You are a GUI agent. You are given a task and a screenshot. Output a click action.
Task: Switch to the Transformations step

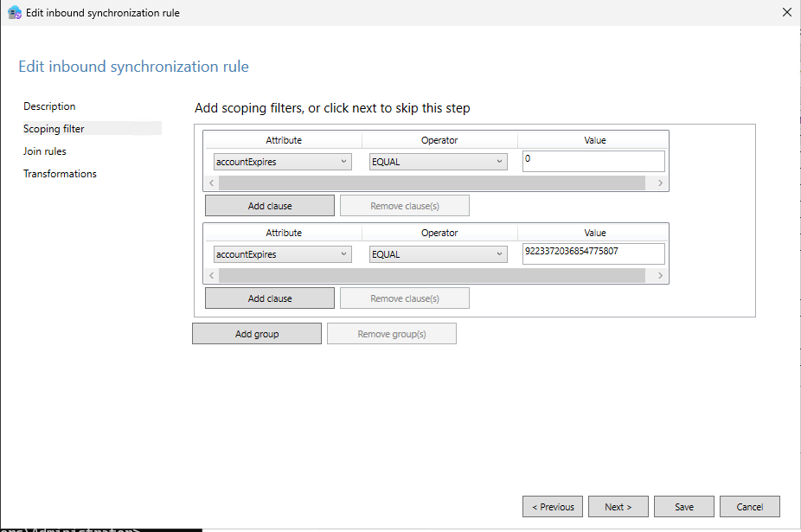[x=60, y=173]
